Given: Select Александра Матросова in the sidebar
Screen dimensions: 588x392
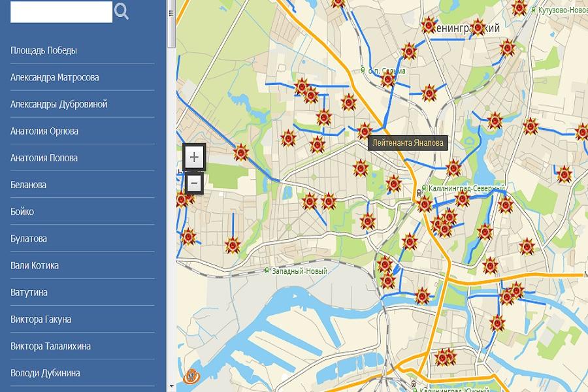Looking at the screenshot, I should (x=55, y=77).
